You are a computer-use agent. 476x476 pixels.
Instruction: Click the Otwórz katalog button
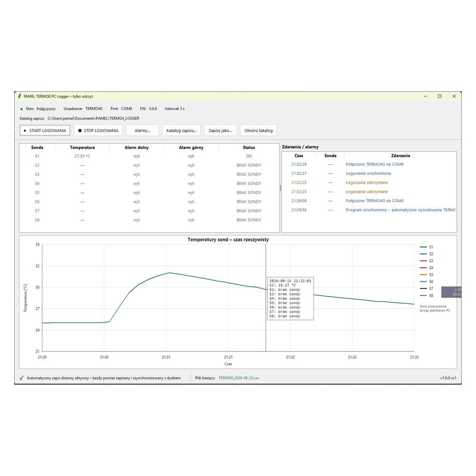click(x=258, y=130)
